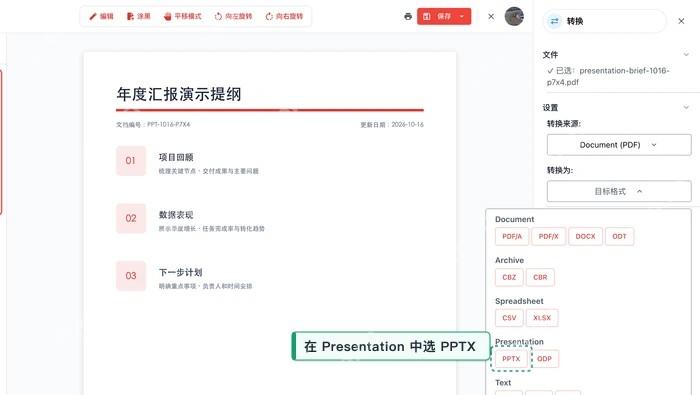The height and width of the screenshot is (395, 700).
Task: Click the selected file name presentation-brief-1016-p7x4.pdf
Action: click(x=608, y=76)
